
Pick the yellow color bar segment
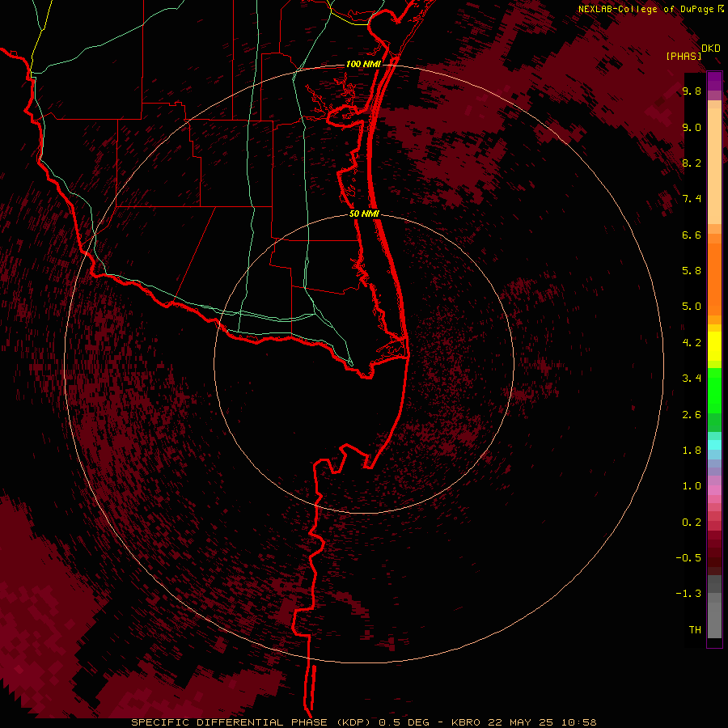714,346
